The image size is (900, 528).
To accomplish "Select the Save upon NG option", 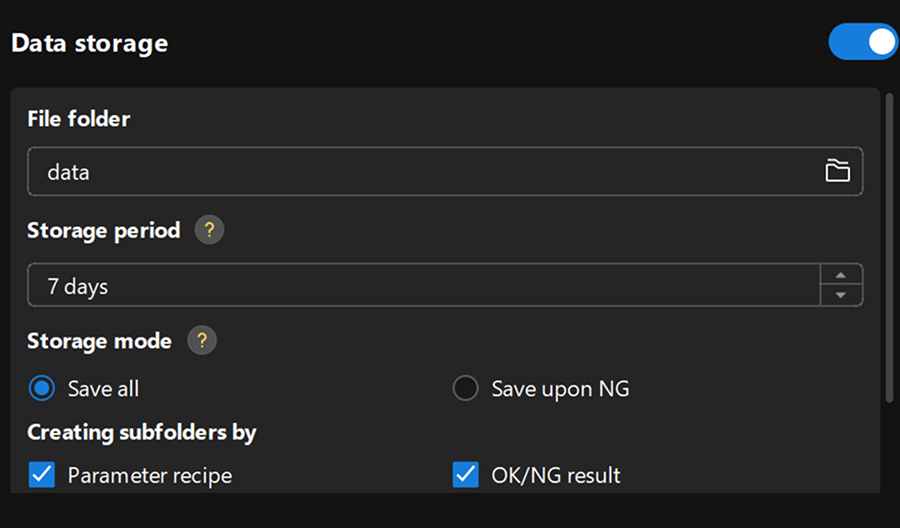I will (x=465, y=388).
